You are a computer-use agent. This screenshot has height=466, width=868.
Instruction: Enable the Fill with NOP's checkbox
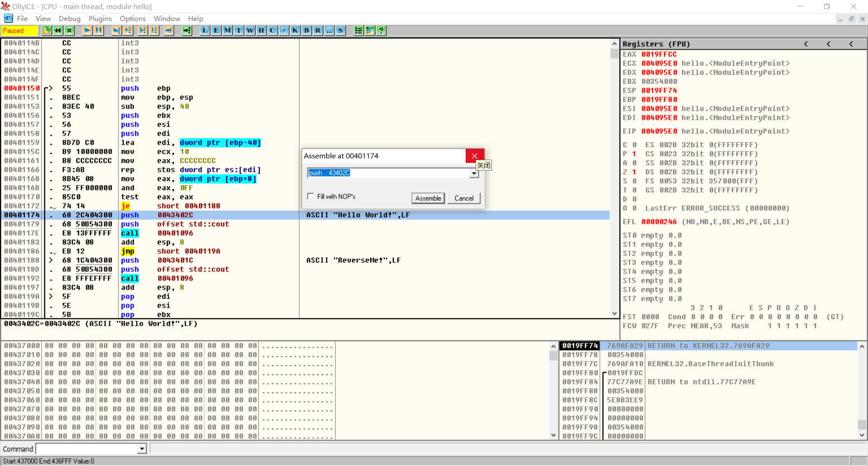point(311,196)
